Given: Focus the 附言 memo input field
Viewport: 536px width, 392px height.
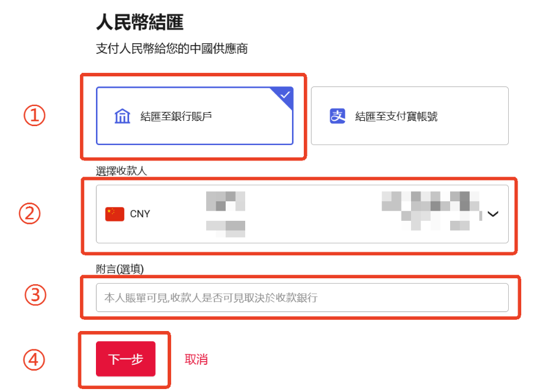Looking at the screenshot, I should tap(302, 297).
